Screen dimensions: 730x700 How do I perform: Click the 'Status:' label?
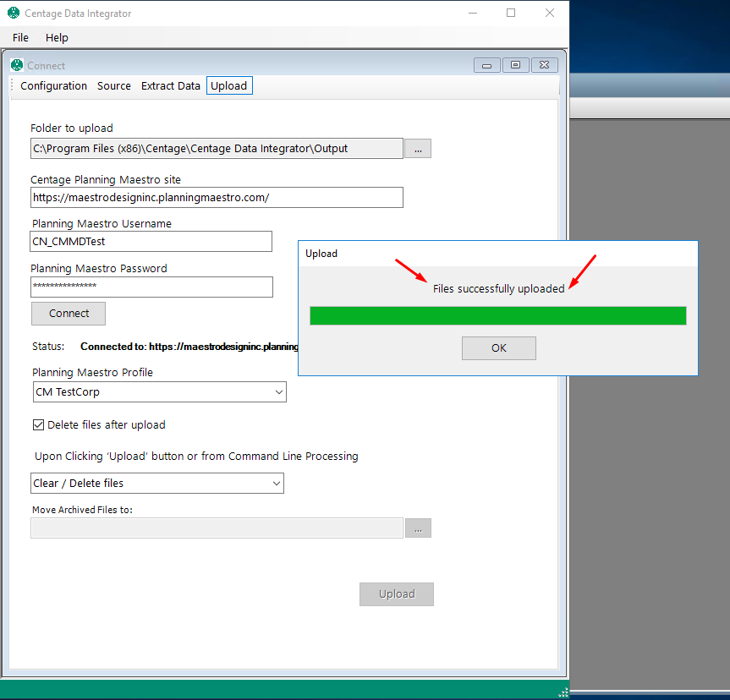tap(48, 347)
